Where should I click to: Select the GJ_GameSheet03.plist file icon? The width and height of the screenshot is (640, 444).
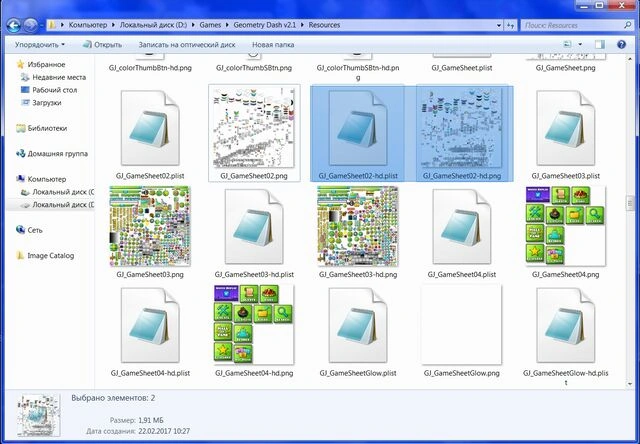(566, 128)
